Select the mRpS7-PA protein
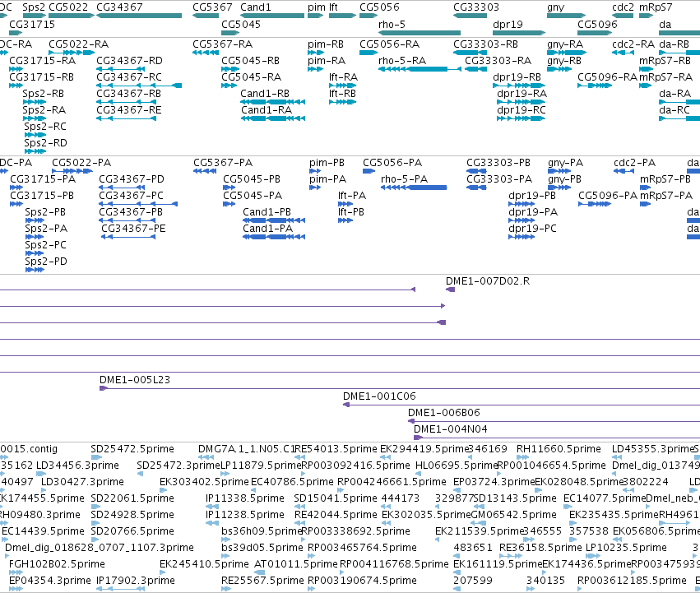Image resolution: width=700 pixels, height=593 pixels. click(x=645, y=204)
